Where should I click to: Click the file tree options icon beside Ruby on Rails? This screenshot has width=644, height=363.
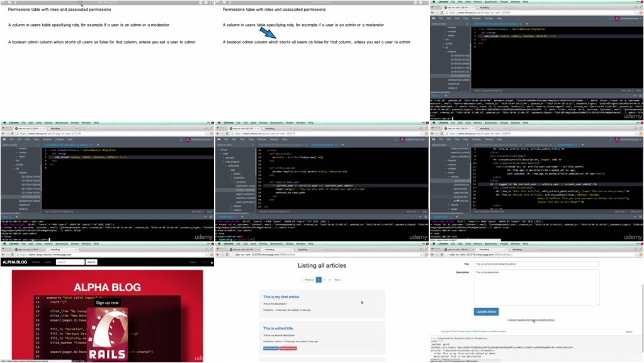pos(252,145)
